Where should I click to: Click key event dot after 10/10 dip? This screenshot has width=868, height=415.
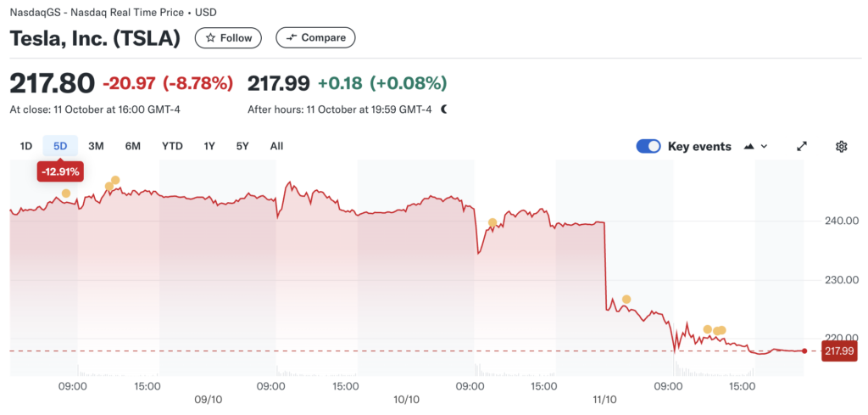492,222
